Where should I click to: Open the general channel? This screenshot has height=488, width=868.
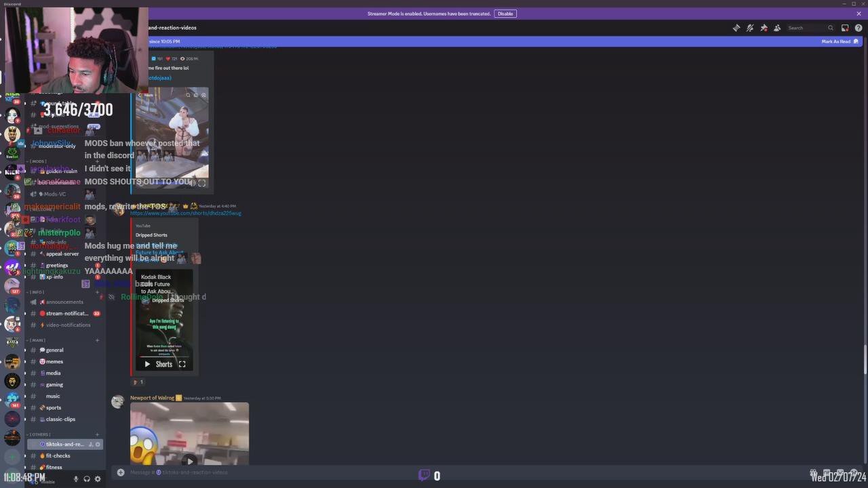(64, 350)
